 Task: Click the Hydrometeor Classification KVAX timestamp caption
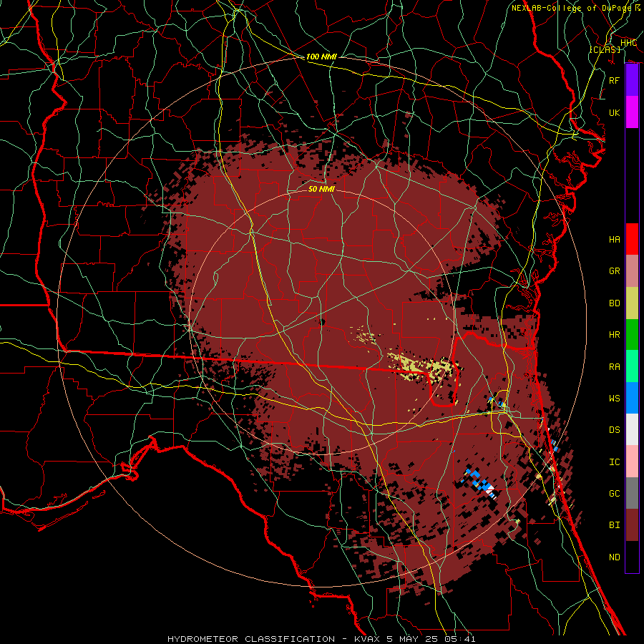pos(321,639)
